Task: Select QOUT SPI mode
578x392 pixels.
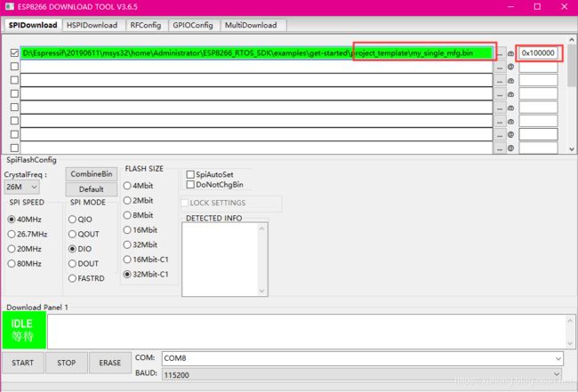Action: coord(84,234)
